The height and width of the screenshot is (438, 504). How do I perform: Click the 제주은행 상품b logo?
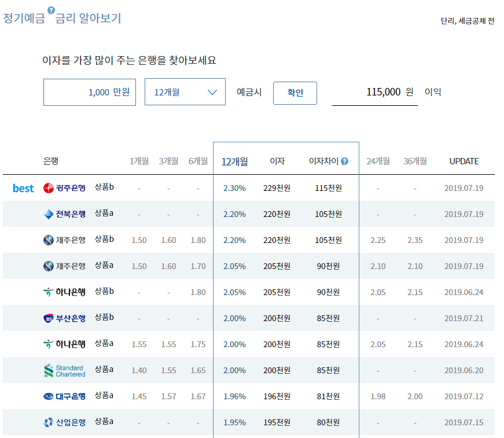click(x=64, y=240)
